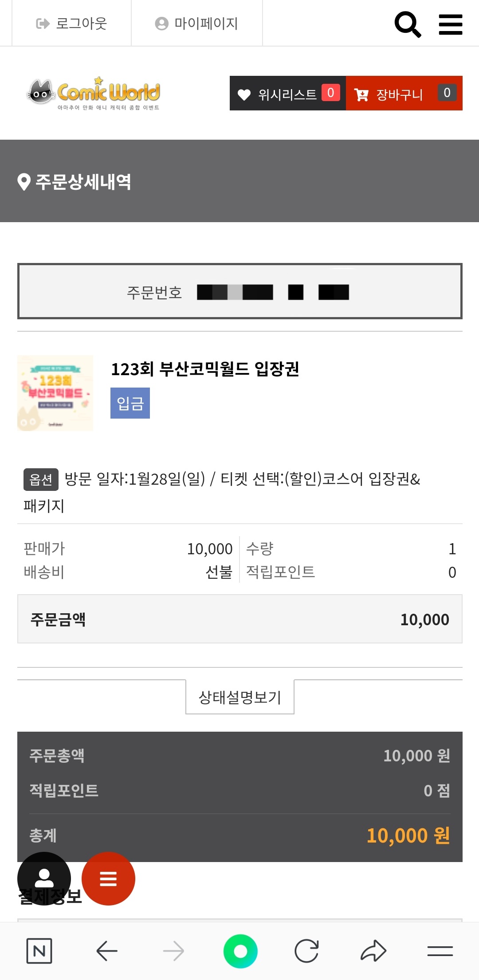
Task: Tap the Naver N home icon
Action: [x=39, y=951]
